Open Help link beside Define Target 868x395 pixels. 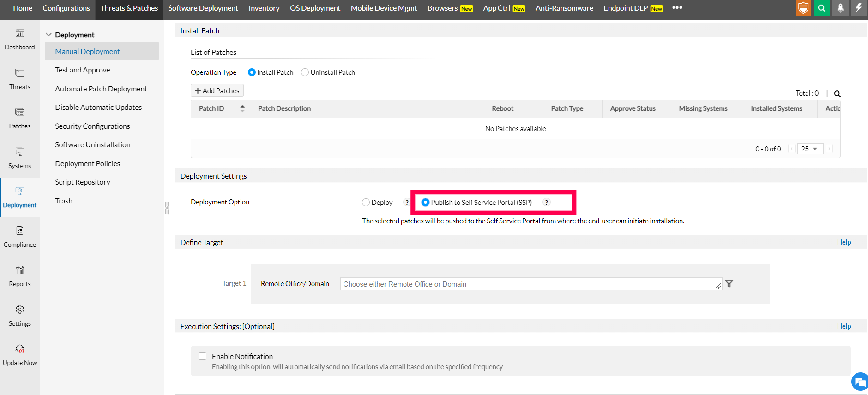(x=844, y=242)
